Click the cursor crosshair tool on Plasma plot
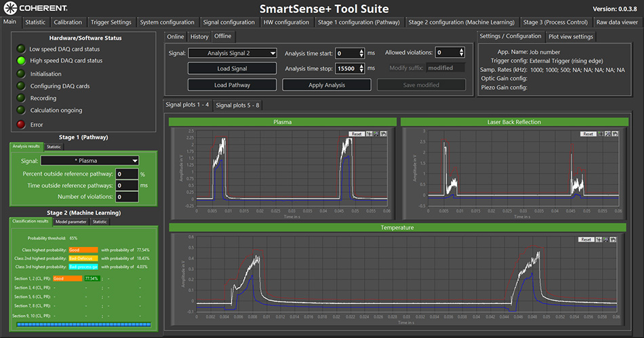Image resolution: width=644 pixels, height=338 pixels. point(369,134)
